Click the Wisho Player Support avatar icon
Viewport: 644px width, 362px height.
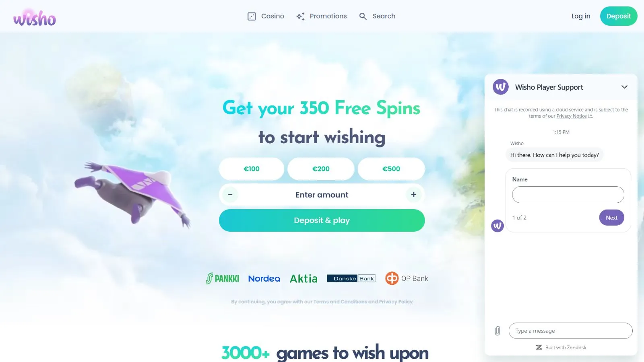click(x=501, y=87)
